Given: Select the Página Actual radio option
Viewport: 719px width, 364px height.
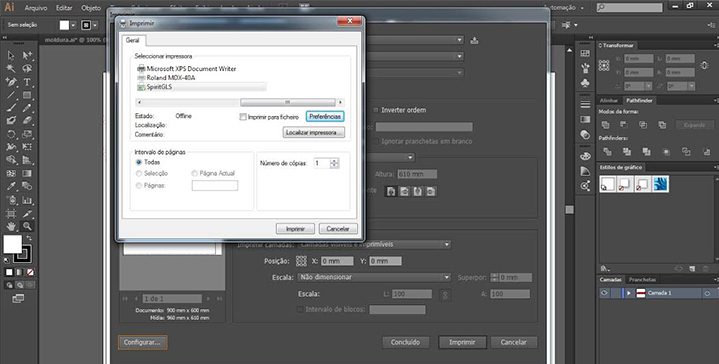Looking at the screenshot, I should [x=194, y=174].
